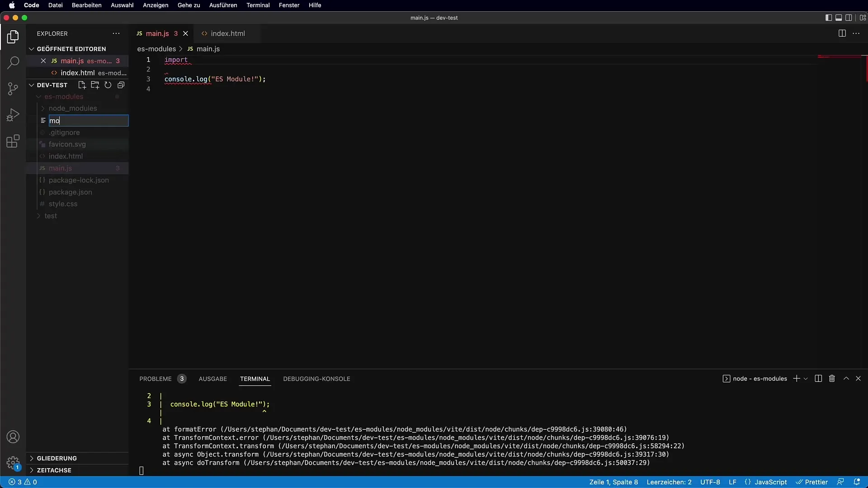Viewport: 868px width, 488px height.
Task: Open the Search view in activity bar
Action: click(13, 62)
